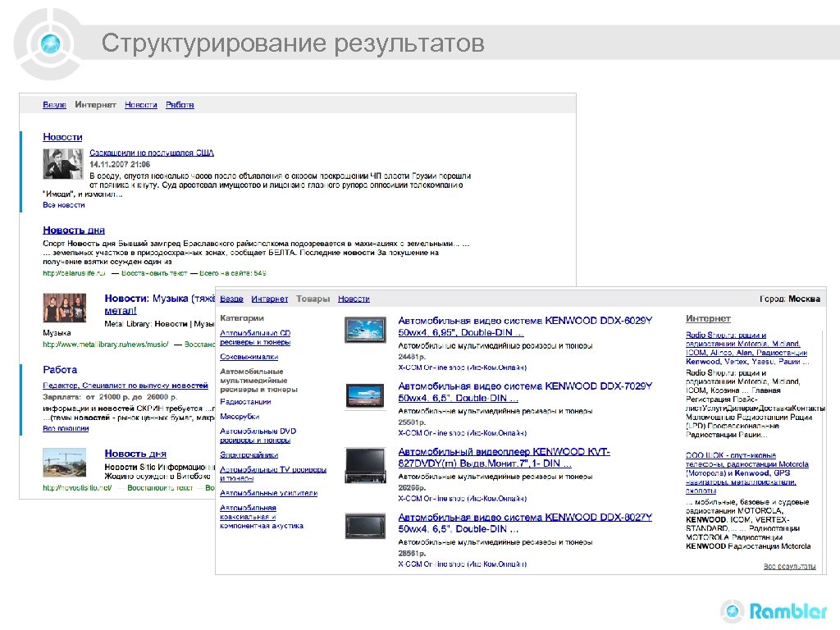Image resolution: width=840 pixels, height=630 pixels.
Task: Open the Новости tab in the front product window
Action: click(x=354, y=299)
